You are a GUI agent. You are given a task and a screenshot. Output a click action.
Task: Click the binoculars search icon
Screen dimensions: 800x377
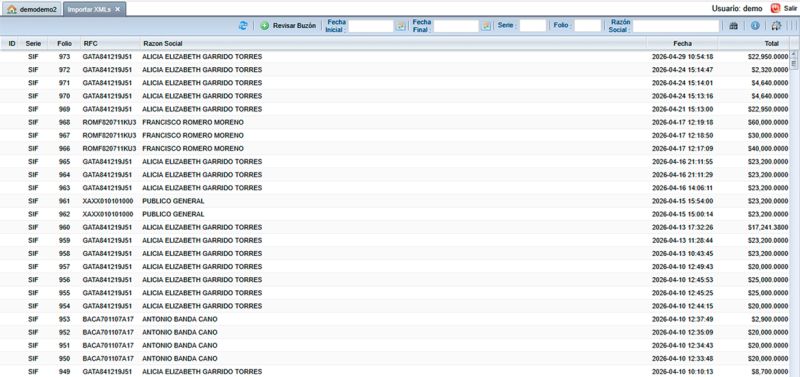pos(733,26)
